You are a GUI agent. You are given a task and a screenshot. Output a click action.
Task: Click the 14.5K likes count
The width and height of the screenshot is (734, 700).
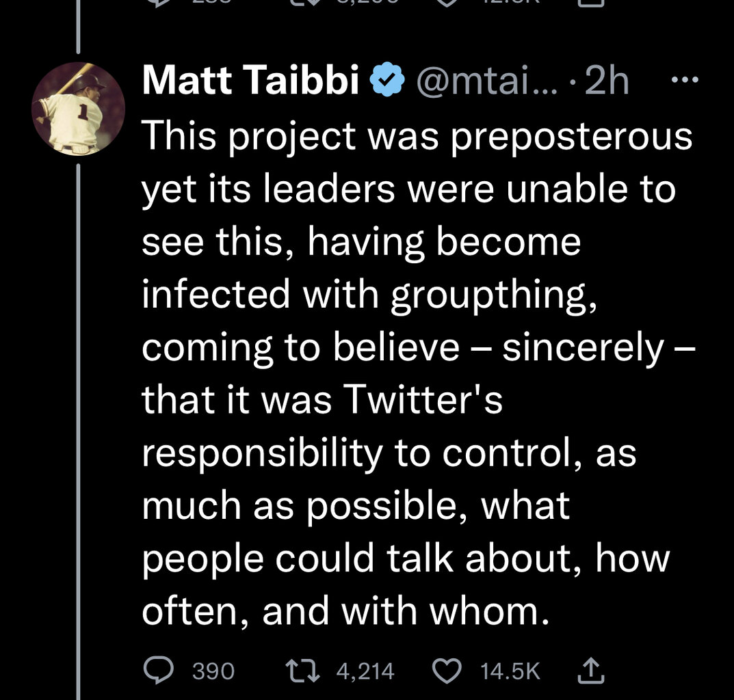(510, 671)
